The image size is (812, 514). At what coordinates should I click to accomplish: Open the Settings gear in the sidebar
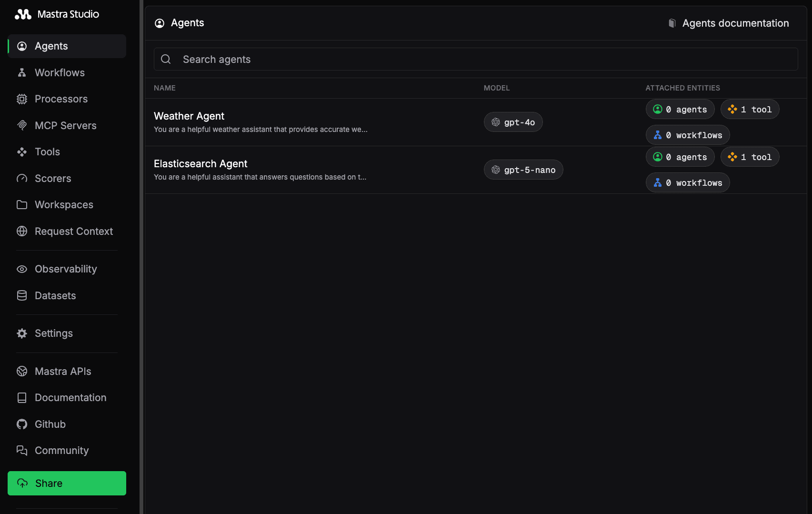22,333
